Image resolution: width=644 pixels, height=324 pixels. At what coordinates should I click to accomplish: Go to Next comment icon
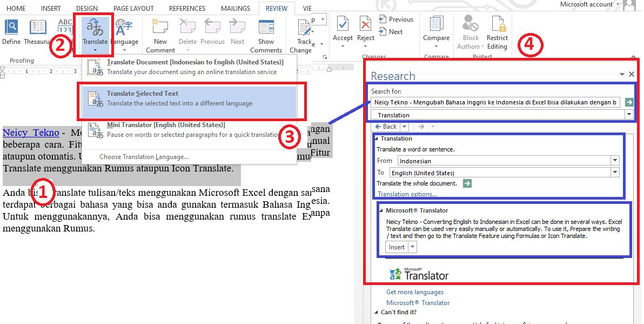tap(237, 27)
